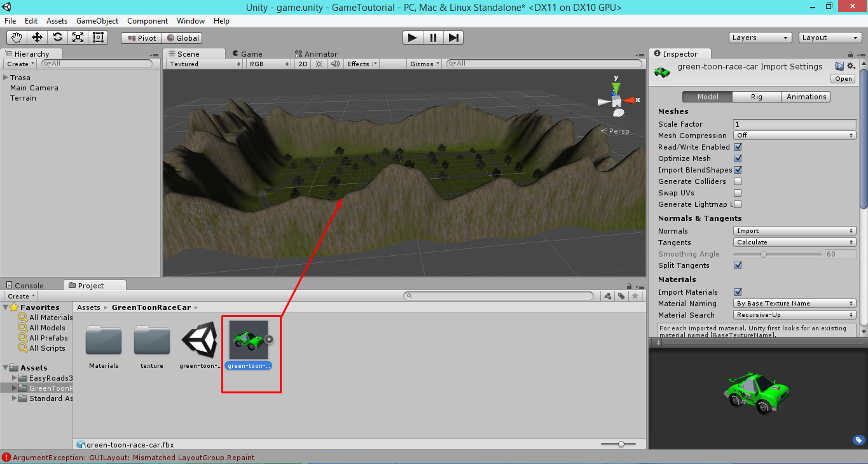Select the Scale tool
This screenshot has width=868, height=464.
(x=78, y=38)
